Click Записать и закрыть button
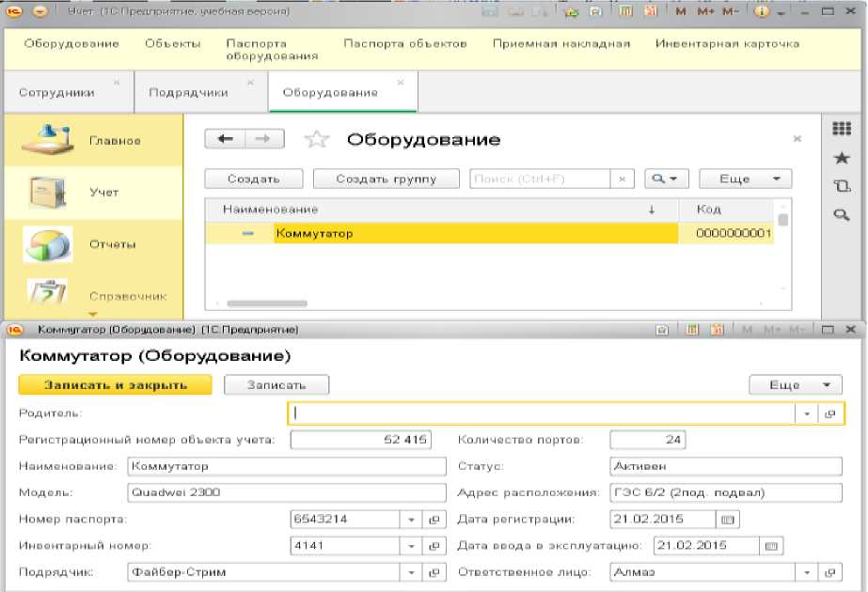The width and height of the screenshot is (868, 592). point(115,384)
